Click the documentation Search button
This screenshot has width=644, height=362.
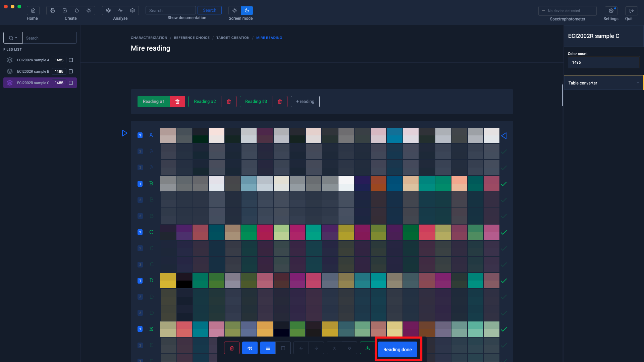tap(210, 10)
